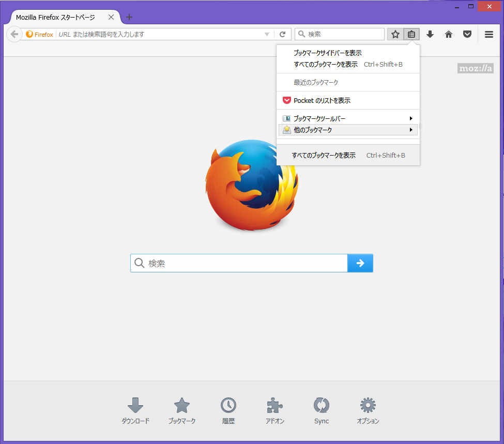Expand arrow beside 他のブックマーク

(411, 130)
